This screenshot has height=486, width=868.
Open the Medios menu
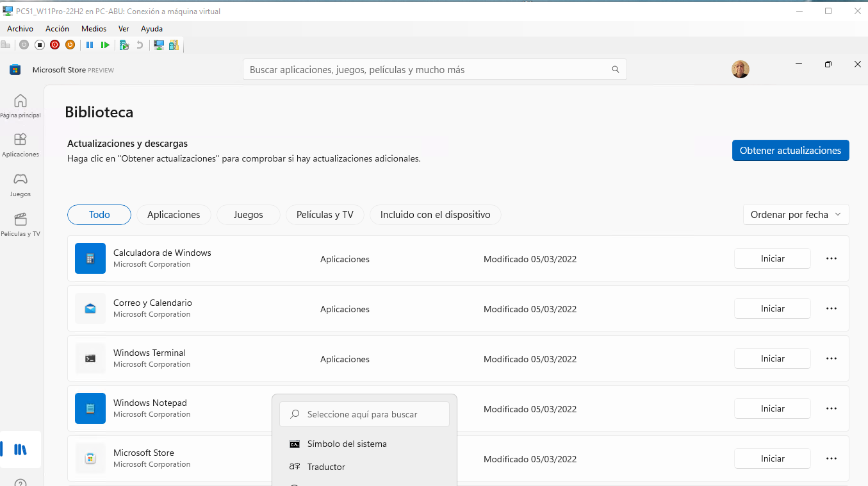pyautogui.click(x=94, y=29)
